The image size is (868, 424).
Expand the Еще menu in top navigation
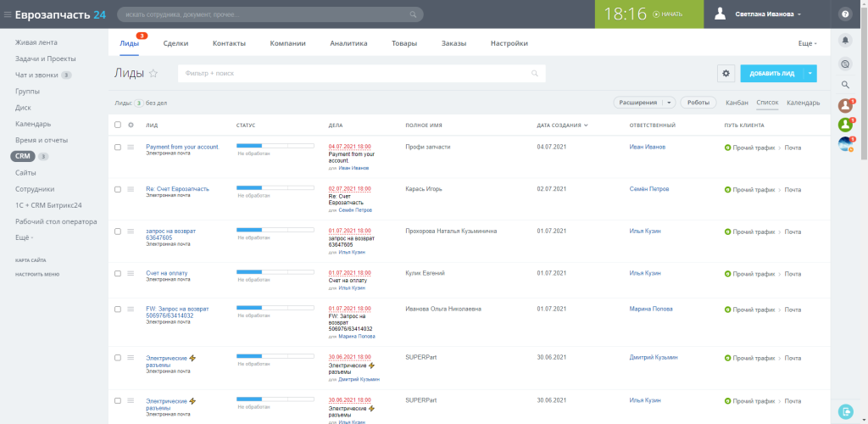pyautogui.click(x=808, y=43)
